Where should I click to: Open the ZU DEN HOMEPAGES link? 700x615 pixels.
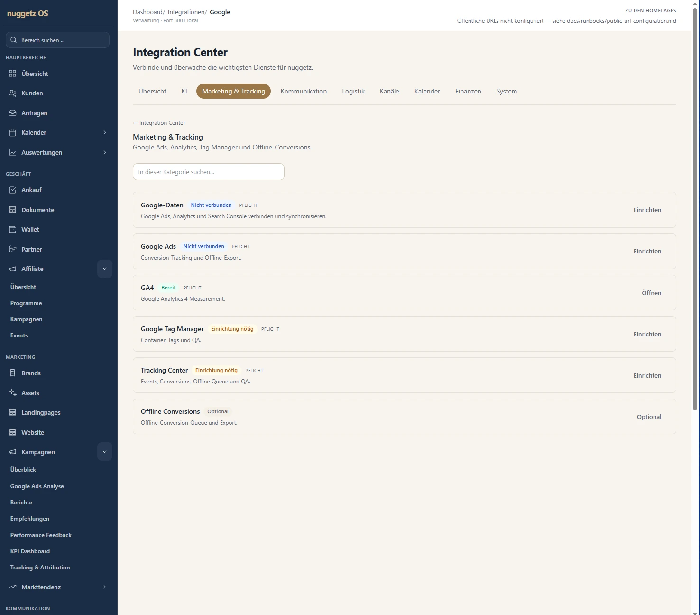650,10
